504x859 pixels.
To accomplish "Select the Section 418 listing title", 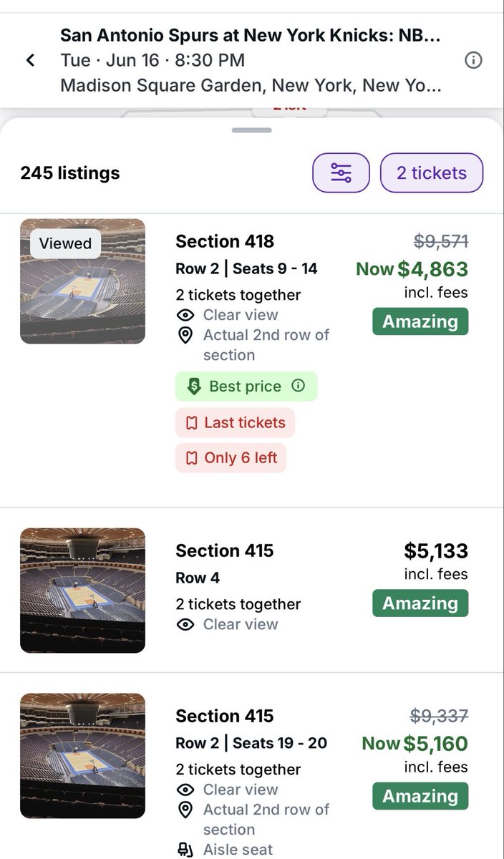I will (x=225, y=241).
